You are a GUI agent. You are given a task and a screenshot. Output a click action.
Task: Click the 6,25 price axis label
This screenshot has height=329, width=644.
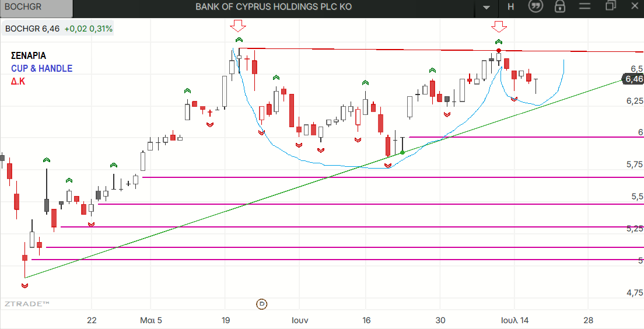coord(635,101)
